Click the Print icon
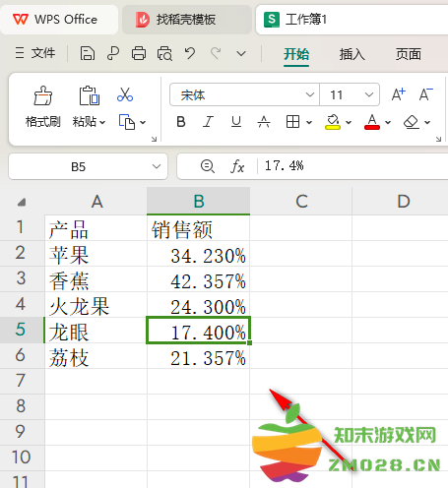This screenshot has height=488, width=448. 139,53
